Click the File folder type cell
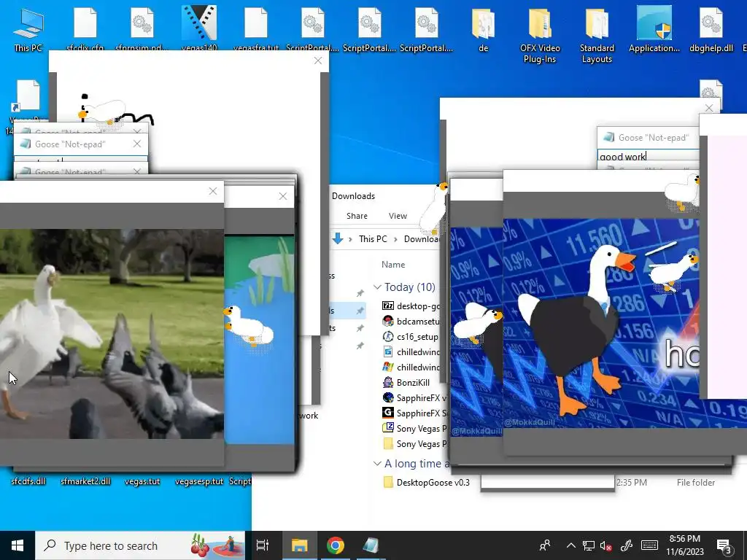 tap(695, 483)
